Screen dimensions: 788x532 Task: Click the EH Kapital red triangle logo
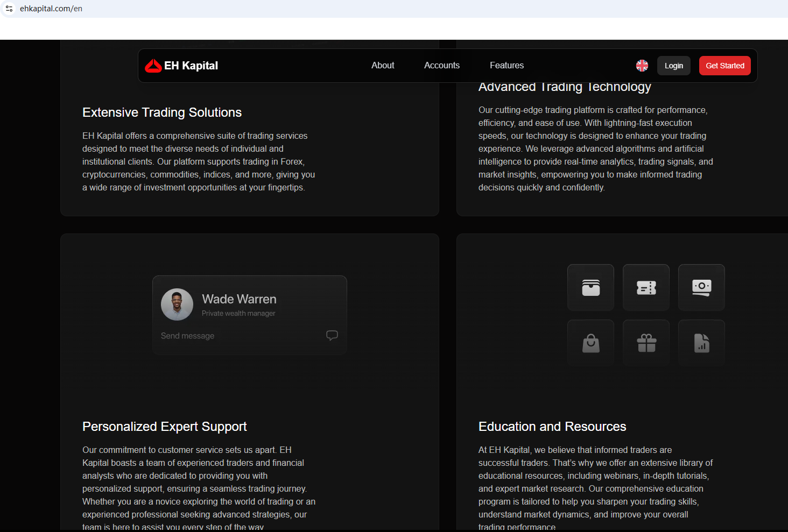153,66
